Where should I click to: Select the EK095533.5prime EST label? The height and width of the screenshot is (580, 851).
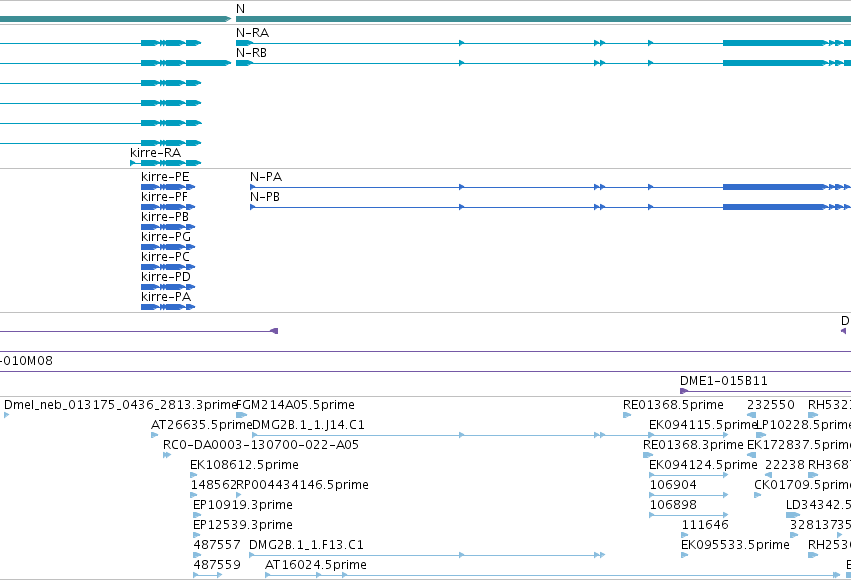point(735,545)
